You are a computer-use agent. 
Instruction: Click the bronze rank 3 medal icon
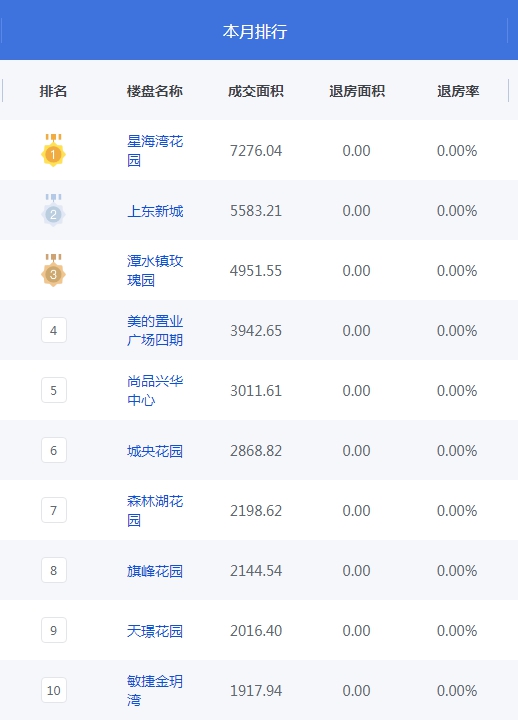(53, 270)
